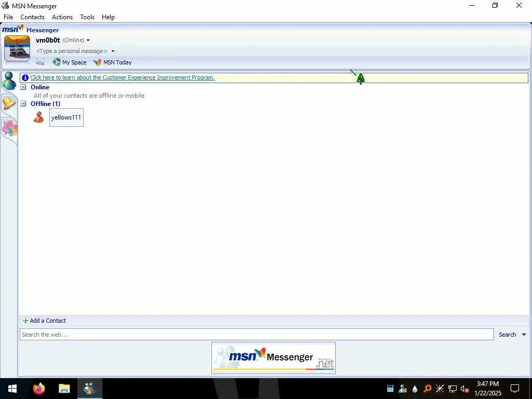Viewport: 532px width, 399px height.
Task: Open the Tools menu
Action: 87,17
